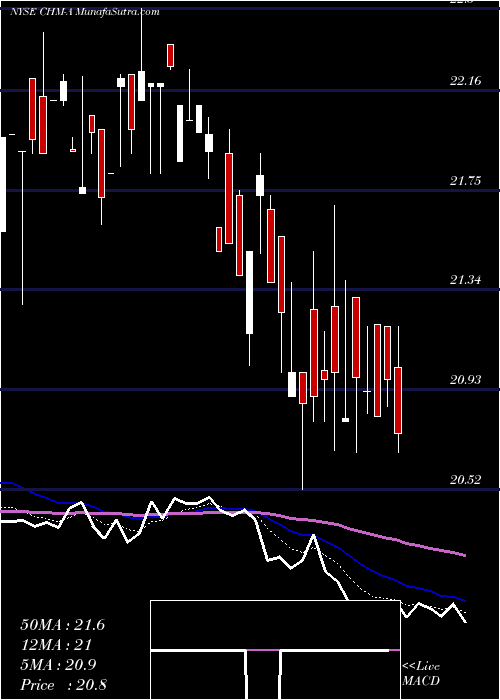Click the blue 12MA line's right end
This screenshot has width=500, height=700.
click(464, 600)
